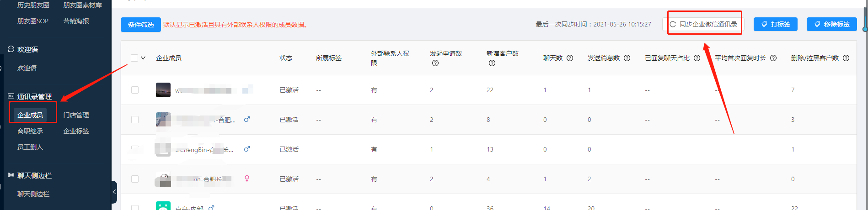Click help icon beside 已回复聊天占比
The width and height of the screenshot is (868, 210).
click(697, 58)
